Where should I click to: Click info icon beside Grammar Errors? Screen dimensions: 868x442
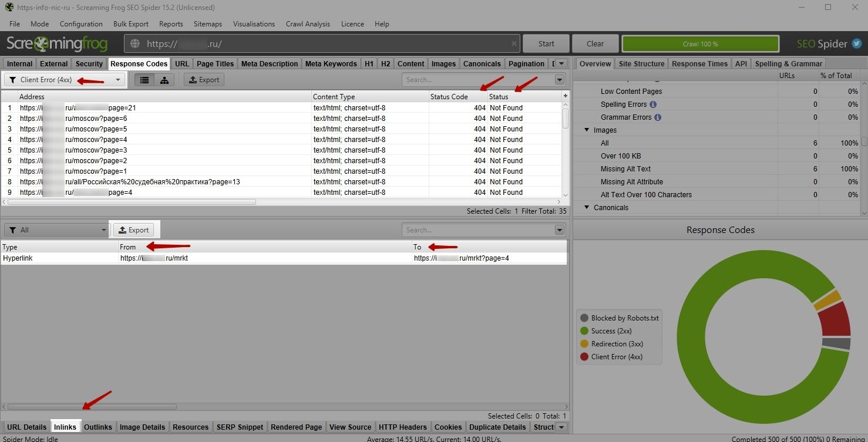tap(658, 117)
